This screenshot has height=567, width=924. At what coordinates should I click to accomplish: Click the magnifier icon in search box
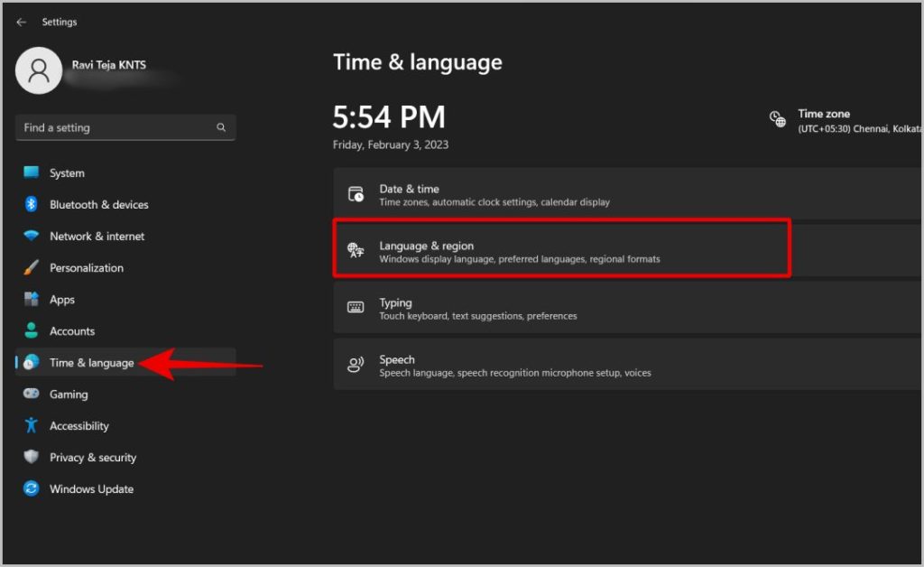pyautogui.click(x=221, y=127)
